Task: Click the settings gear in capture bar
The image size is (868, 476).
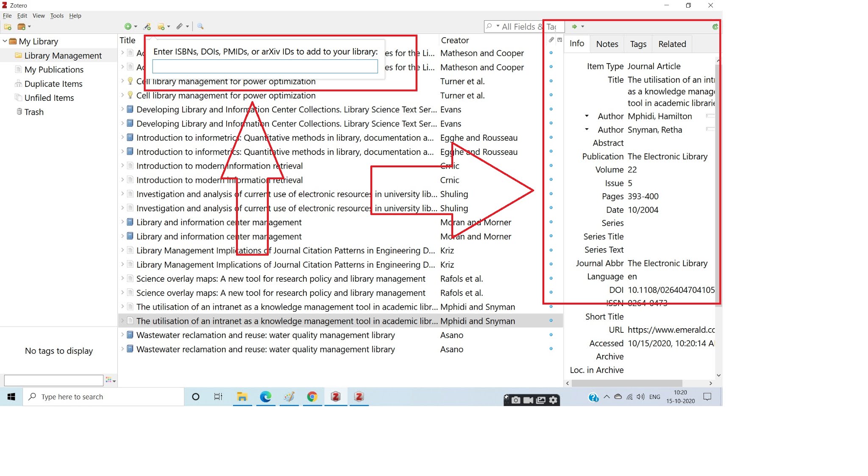Action: (554, 400)
